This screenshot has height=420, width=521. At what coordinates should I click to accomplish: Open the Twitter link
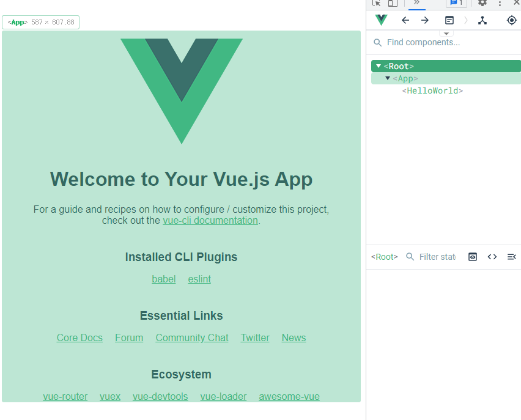255,337
